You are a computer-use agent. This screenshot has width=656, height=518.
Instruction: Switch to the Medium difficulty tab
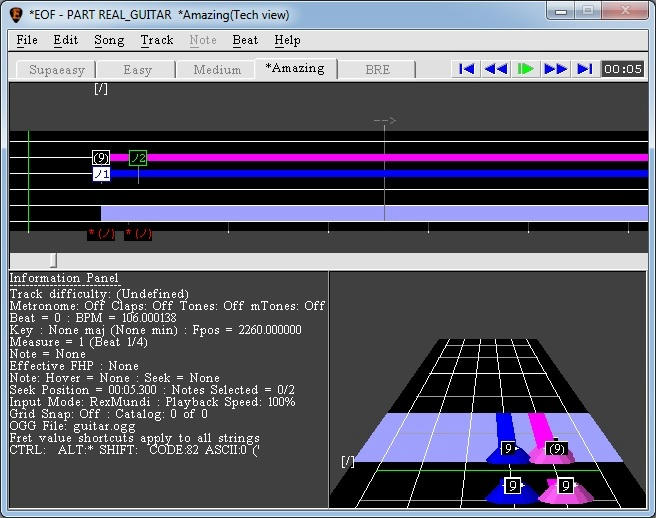[x=217, y=70]
